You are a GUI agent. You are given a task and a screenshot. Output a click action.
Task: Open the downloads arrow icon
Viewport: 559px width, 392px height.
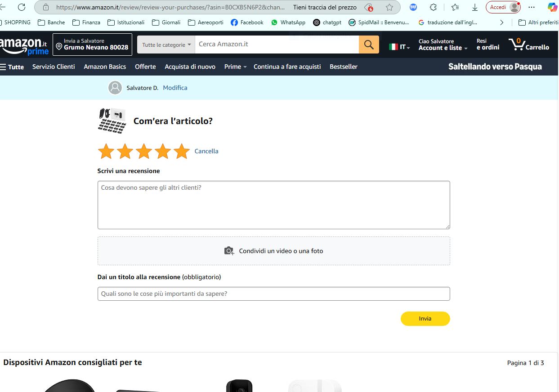click(475, 7)
